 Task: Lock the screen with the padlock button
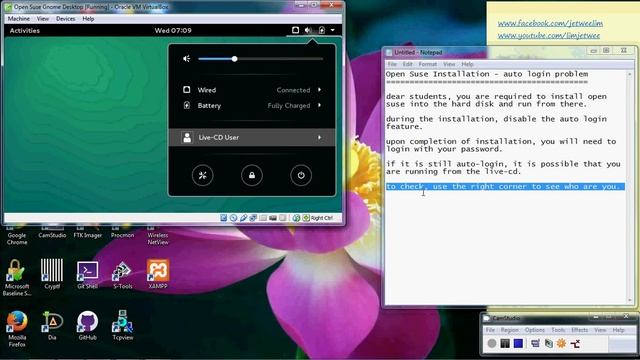click(252, 176)
